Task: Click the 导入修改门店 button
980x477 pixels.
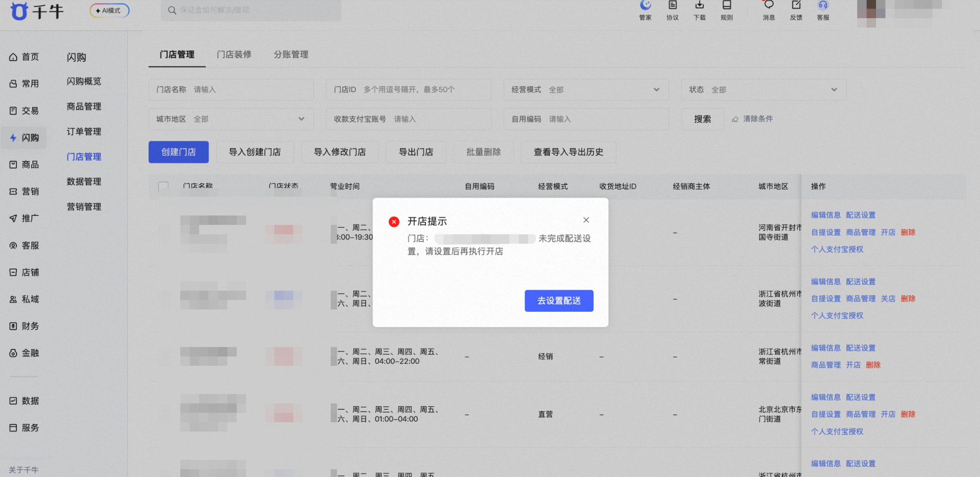Action: pyautogui.click(x=340, y=152)
